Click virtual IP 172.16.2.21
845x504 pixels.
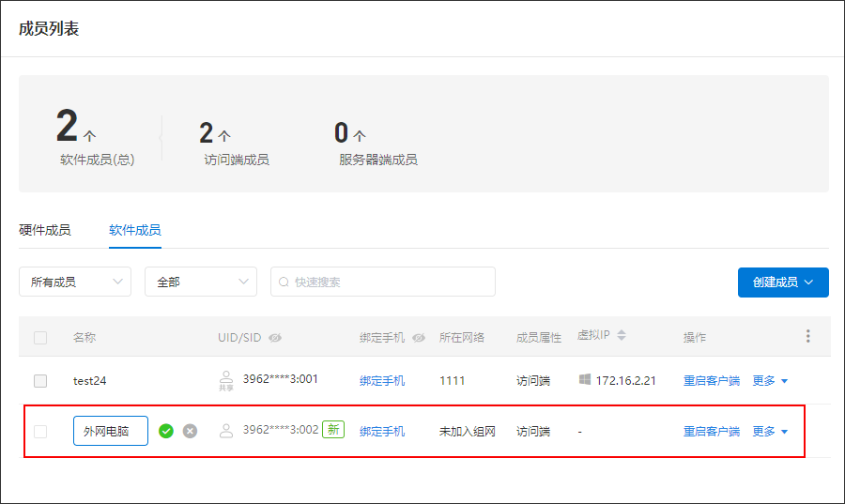point(625,381)
